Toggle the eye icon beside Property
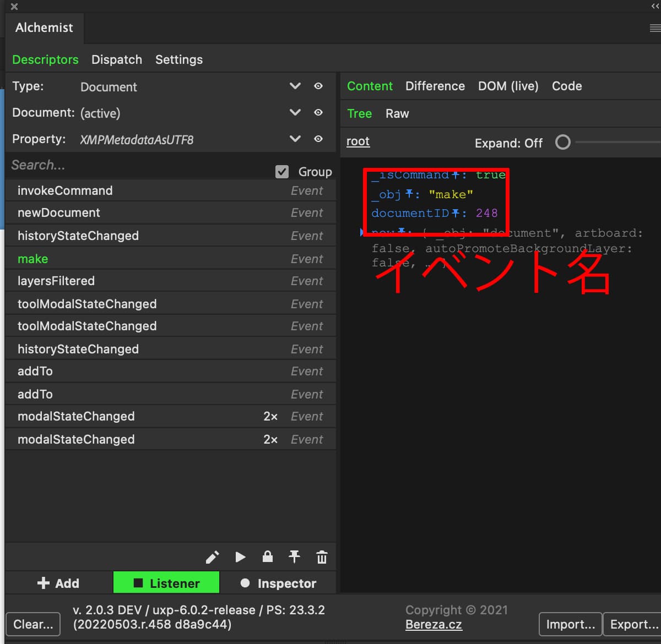The height and width of the screenshot is (644, 661). [318, 139]
